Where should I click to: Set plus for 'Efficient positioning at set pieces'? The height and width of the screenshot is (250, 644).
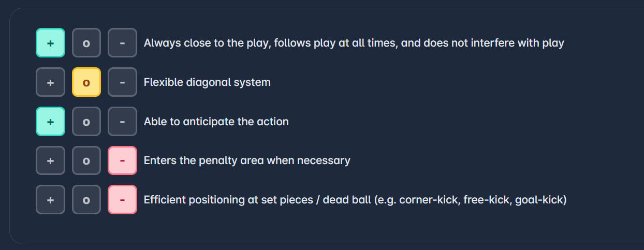pos(50,200)
